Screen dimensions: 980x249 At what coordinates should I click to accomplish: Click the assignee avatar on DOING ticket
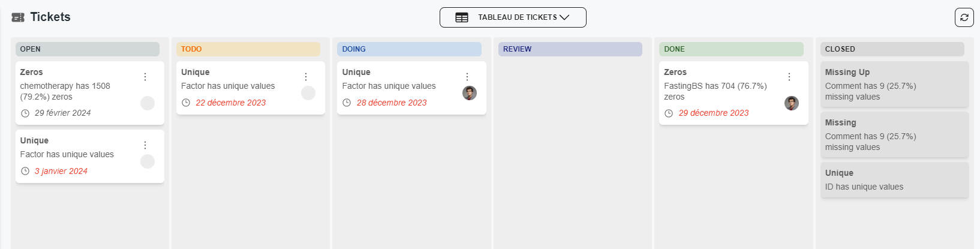[x=470, y=93]
